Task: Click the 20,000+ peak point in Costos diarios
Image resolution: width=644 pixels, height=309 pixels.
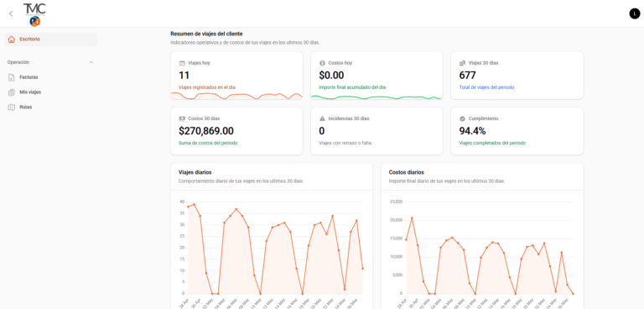Action: [x=412, y=218]
